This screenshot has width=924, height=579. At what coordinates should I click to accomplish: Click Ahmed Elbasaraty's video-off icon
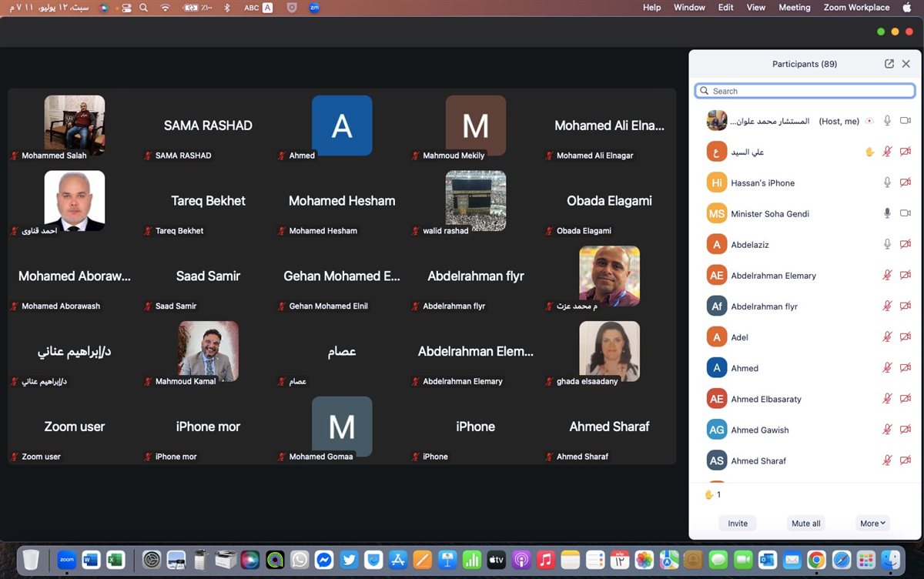tap(906, 399)
